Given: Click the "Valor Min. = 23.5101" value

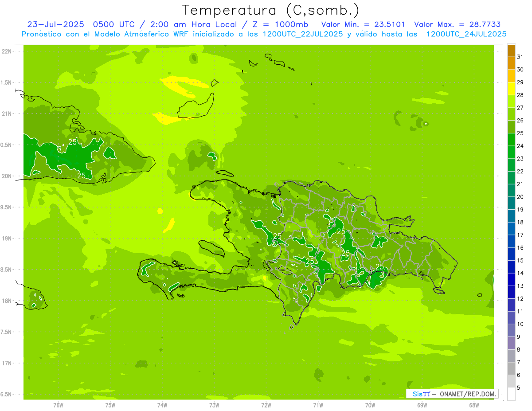Looking at the screenshot, I should pyautogui.click(x=363, y=24).
